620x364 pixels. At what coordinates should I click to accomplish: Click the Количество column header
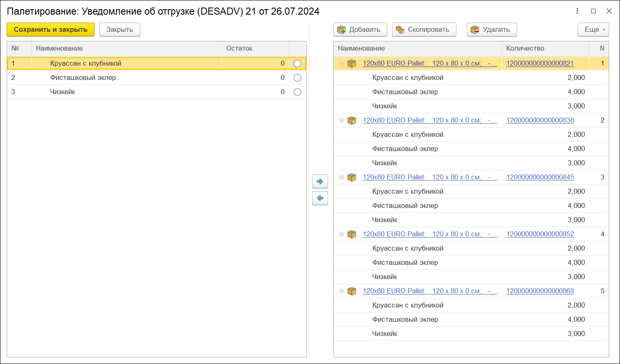(546, 49)
